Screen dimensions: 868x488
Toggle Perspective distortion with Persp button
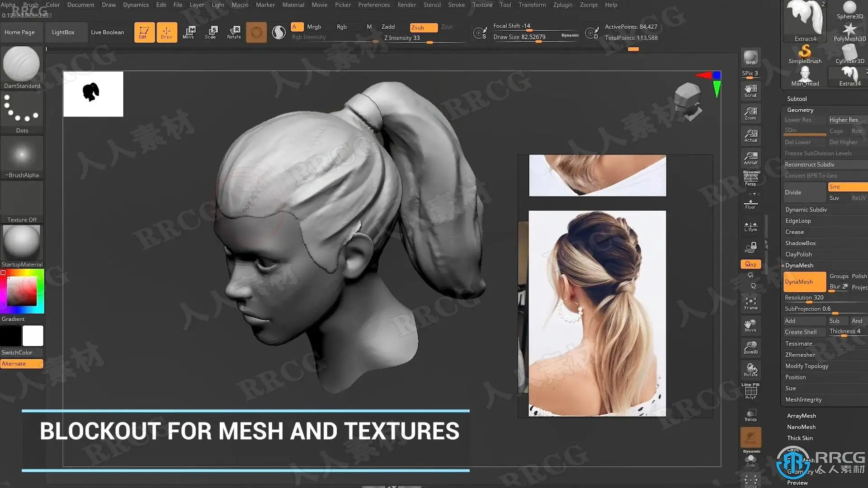tap(750, 179)
